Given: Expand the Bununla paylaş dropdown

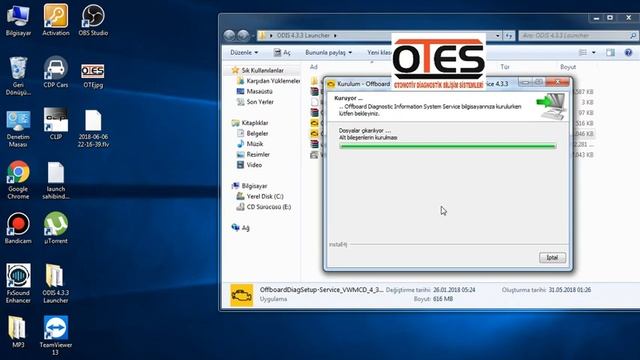Looking at the screenshot, I should [329, 53].
